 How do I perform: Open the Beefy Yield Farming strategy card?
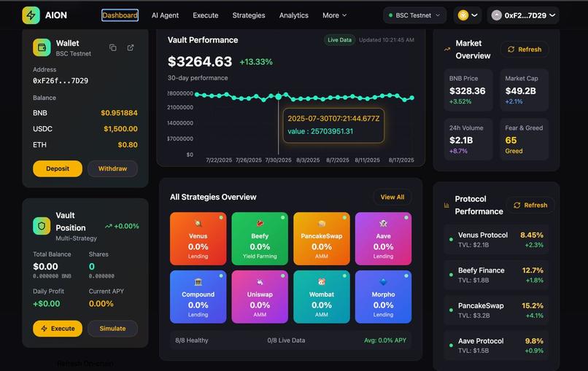tap(260, 239)
